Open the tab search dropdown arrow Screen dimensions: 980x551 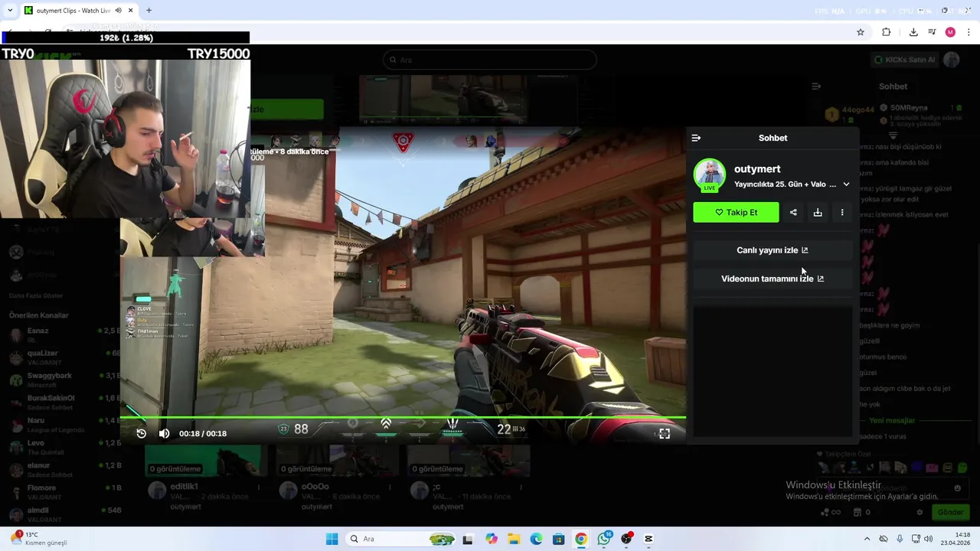pyautogui.click(x=9, y=11)
